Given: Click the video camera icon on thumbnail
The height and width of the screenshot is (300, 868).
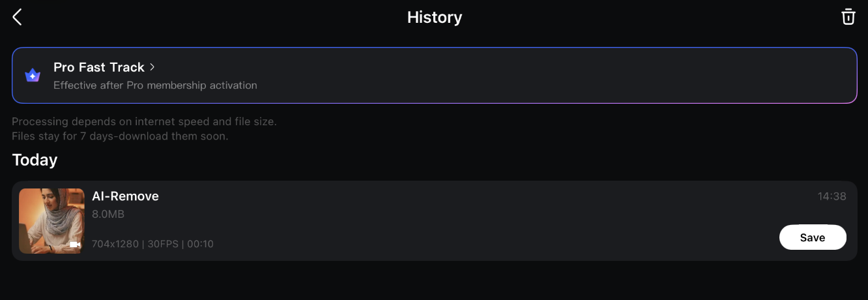Looking at the screenshot, I should (75, 245).
